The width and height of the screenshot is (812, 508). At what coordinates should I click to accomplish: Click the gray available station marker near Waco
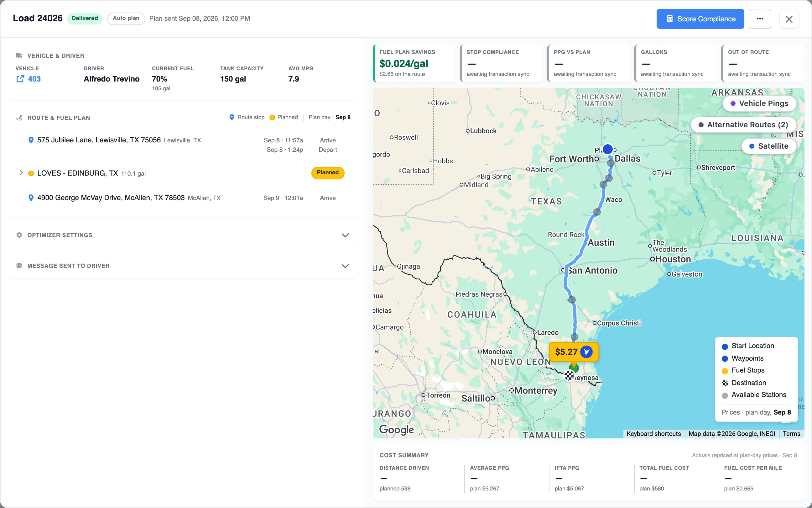click(x=597, y=212)
